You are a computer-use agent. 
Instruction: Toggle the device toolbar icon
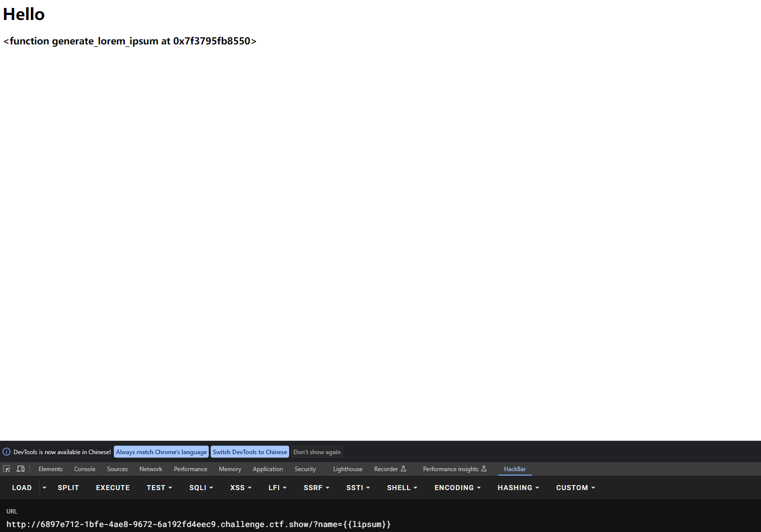[20, 469]
